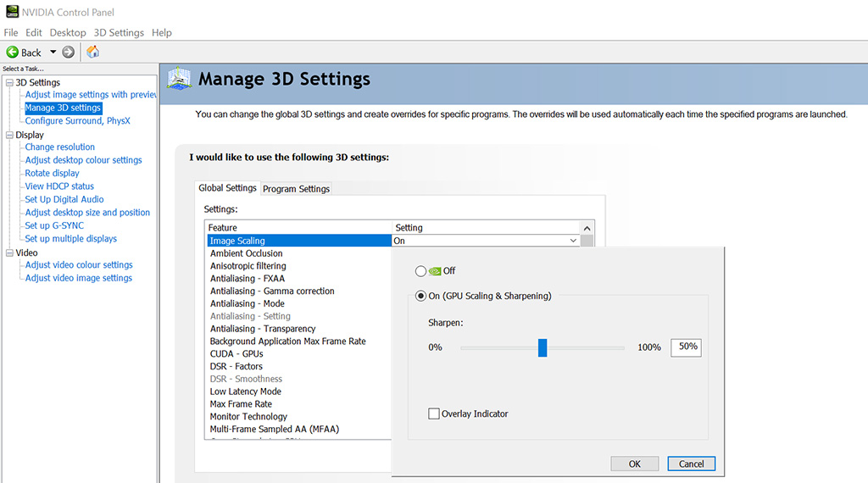This screenshot has width=868, height=483.
Task: Click the Sharpen slider handle
Action: pyautogui.click(x=542, y=348)
